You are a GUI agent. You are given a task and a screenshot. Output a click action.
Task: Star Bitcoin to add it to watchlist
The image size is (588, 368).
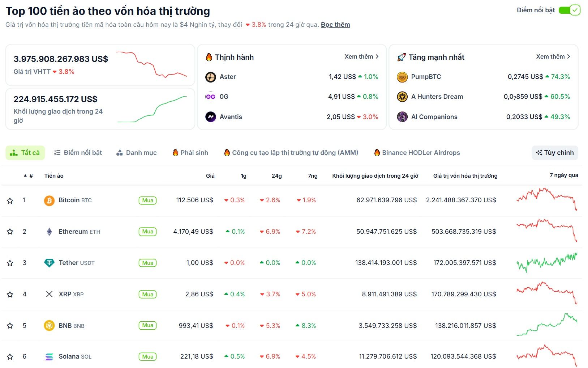pyautogui.click(x=10, y=200)
